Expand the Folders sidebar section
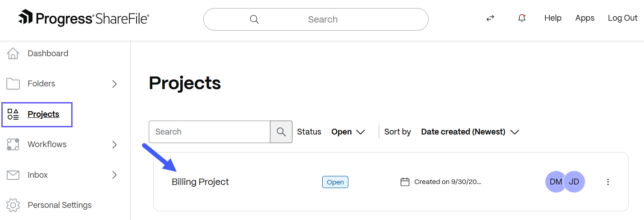Image resolution: width=644 pixels, height=220 pixels. coord(114,84)
